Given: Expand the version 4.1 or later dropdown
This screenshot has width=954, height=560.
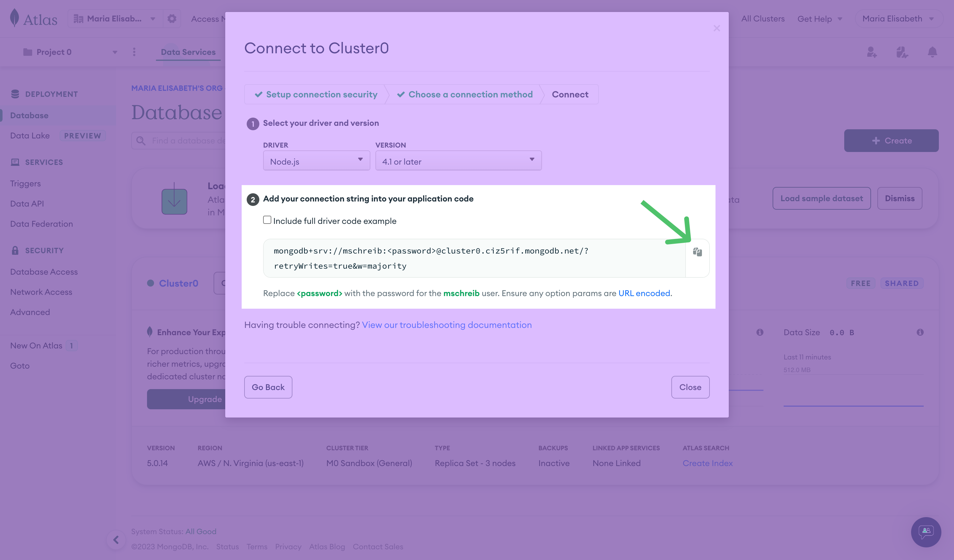Looking at the screenshot, I should tap(458, 161).
